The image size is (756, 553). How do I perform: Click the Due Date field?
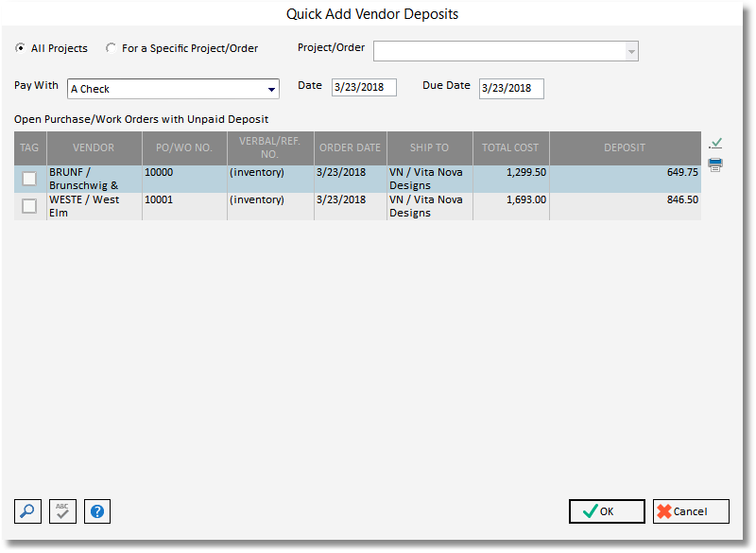click(x=512, y=88)
